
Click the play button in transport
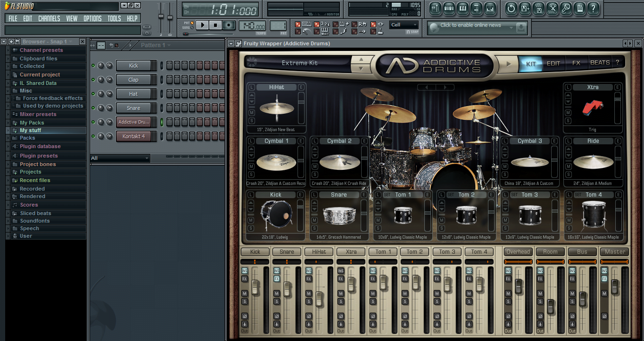202,25
